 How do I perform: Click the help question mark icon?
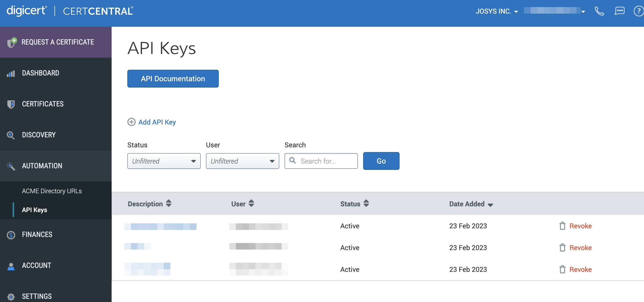(638, 11)
